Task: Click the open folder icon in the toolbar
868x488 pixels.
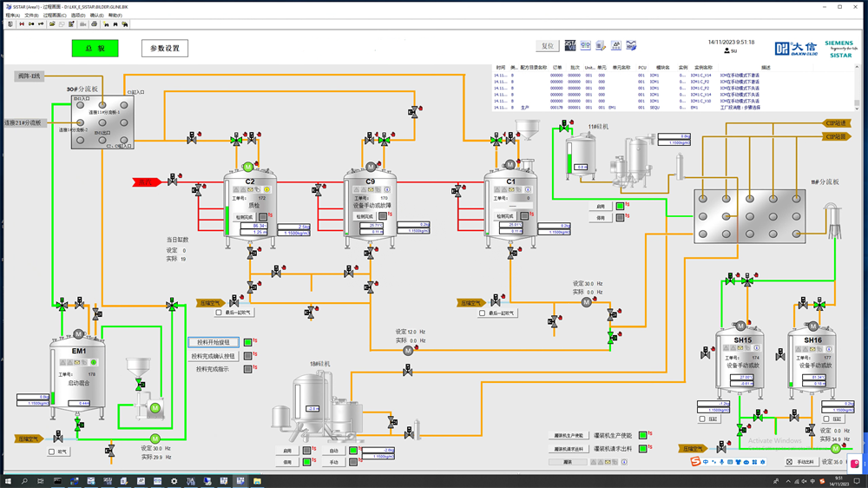Action: pyautogui.click(x=52, y=24)
